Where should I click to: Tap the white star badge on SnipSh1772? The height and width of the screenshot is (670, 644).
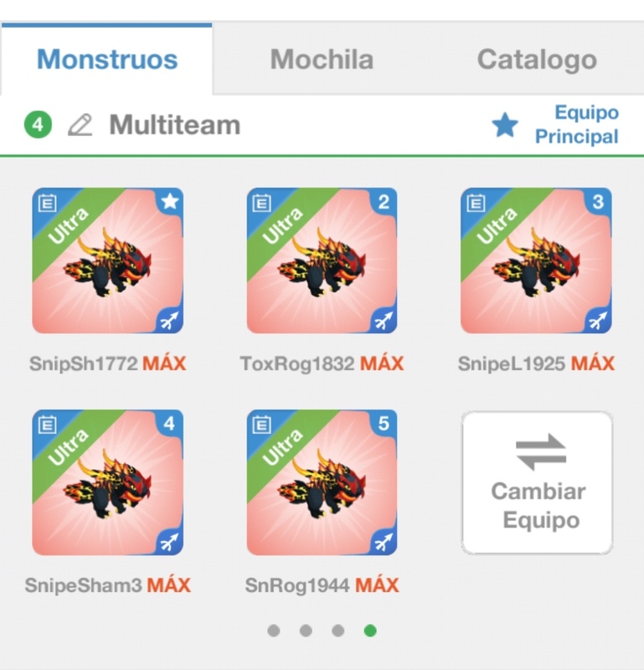(170, 201)
